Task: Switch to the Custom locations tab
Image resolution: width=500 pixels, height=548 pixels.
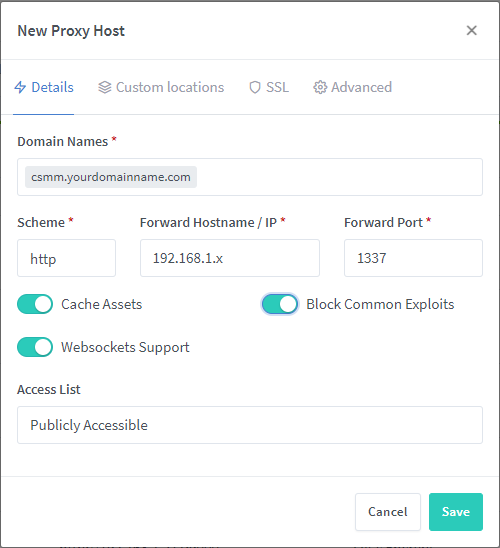Action: (x=161, y=87)
